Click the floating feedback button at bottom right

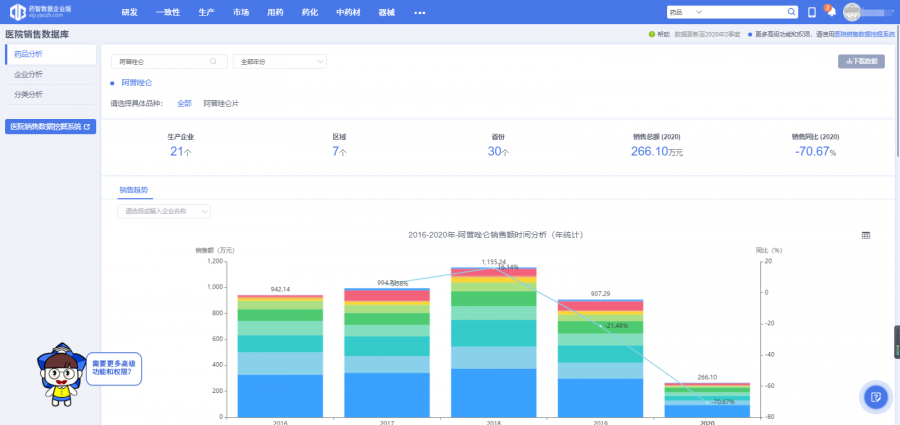[875, 397]
